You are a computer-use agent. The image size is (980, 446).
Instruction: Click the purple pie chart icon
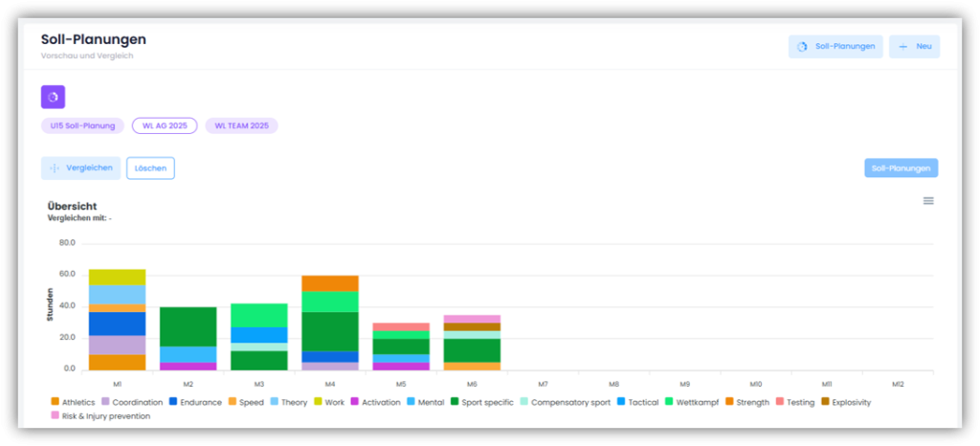(x=53, y=97)
